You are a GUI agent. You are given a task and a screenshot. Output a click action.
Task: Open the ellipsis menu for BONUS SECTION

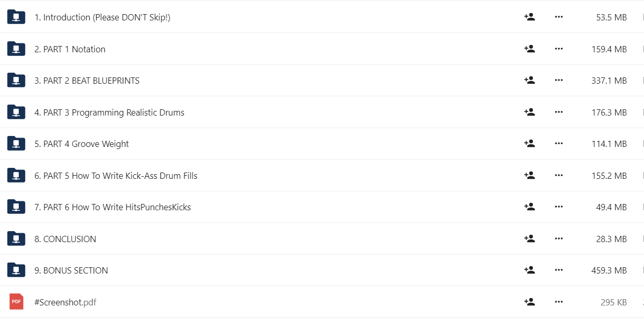pyautogui.click(x=559, y=270)
